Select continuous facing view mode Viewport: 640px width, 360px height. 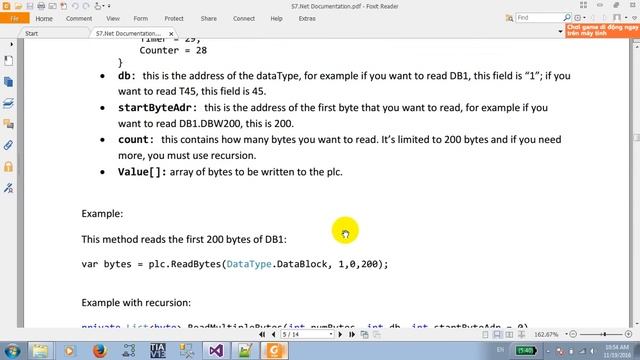pos(522,335)
